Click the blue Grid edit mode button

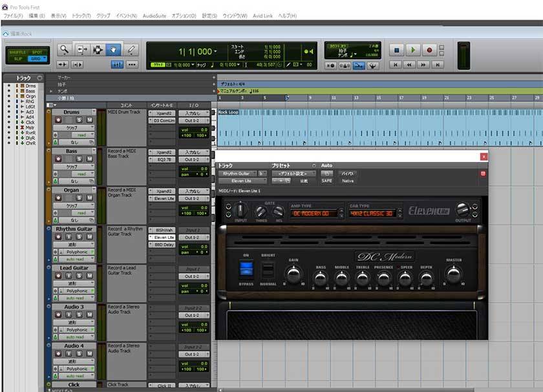coord(37,59)
